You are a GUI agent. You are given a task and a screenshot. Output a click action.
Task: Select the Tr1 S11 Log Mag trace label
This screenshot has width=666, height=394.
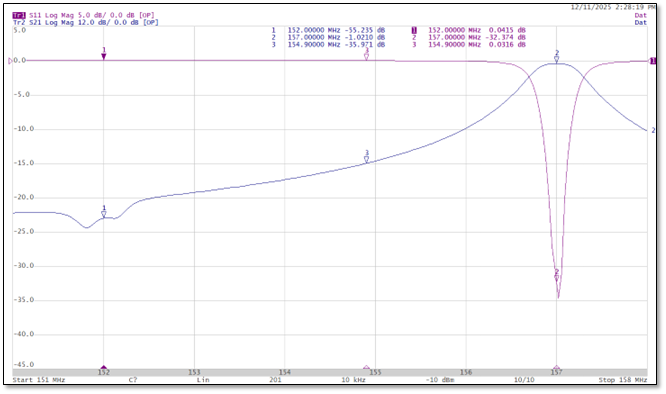tap(83, 15)
